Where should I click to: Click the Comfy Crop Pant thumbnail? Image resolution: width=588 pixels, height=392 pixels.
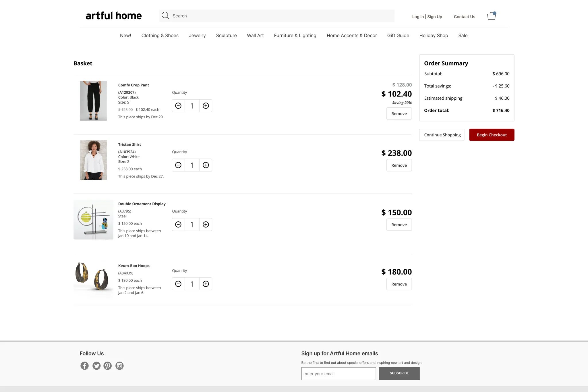click(x=93, y=101)
